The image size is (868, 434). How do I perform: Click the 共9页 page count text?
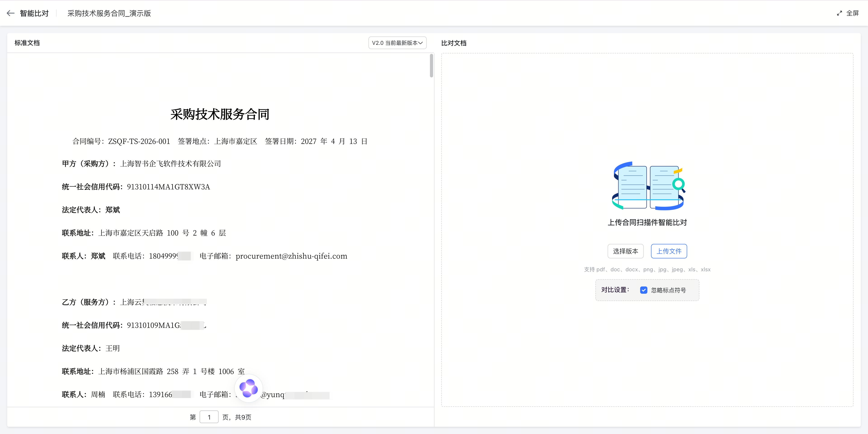coord(243,417)
